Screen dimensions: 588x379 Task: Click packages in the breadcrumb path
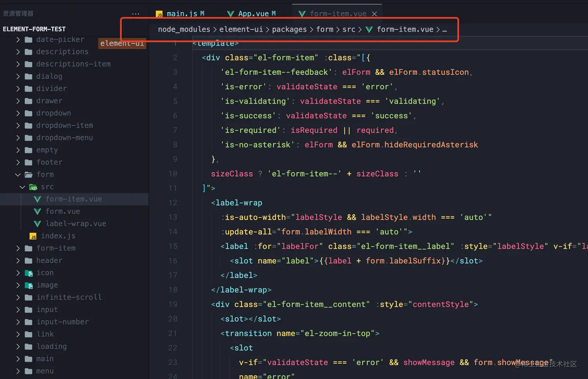289,30
